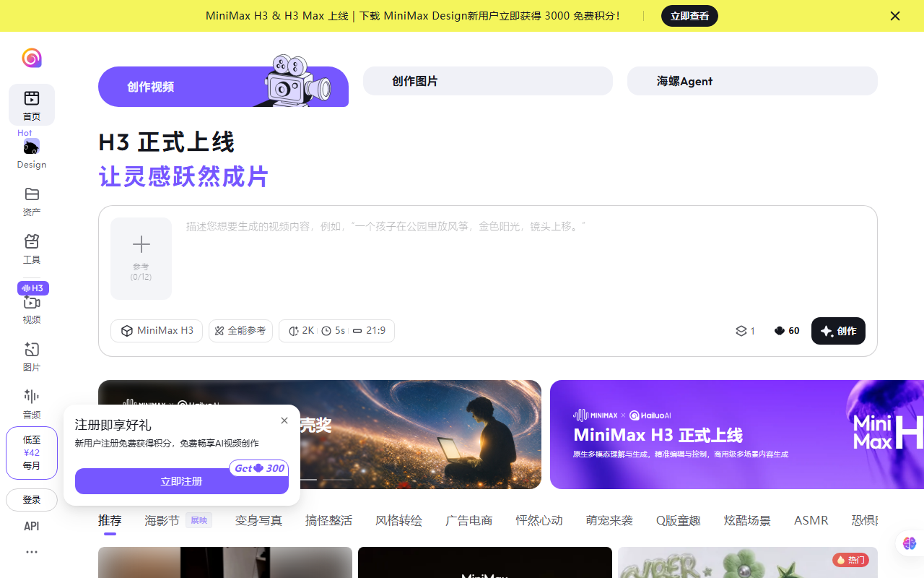The height and width of the screenshot is (578, 924).
Task: Switch to the 海螺Agent tab
Action: [x=752, y=81]
